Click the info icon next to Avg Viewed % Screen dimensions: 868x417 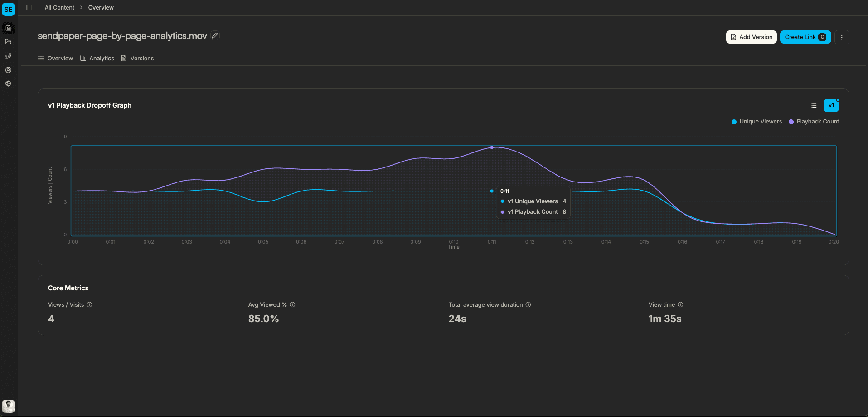point(292,304)
